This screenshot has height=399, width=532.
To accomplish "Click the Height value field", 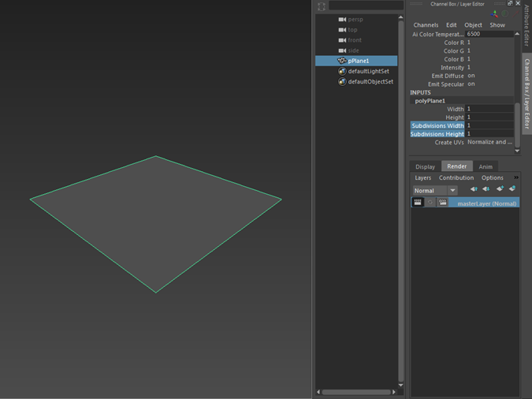I will pos(489,117).
